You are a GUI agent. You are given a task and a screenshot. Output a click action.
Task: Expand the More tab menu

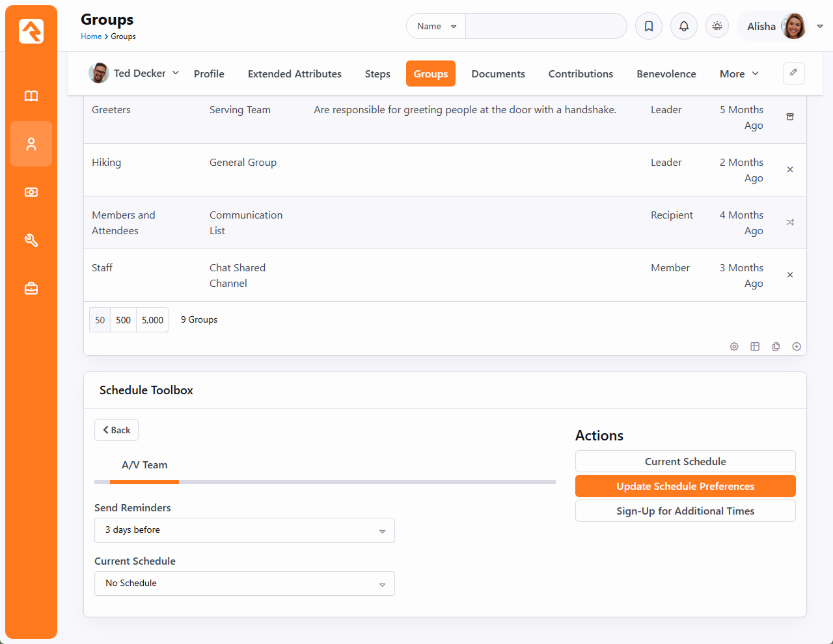[739, 74]
